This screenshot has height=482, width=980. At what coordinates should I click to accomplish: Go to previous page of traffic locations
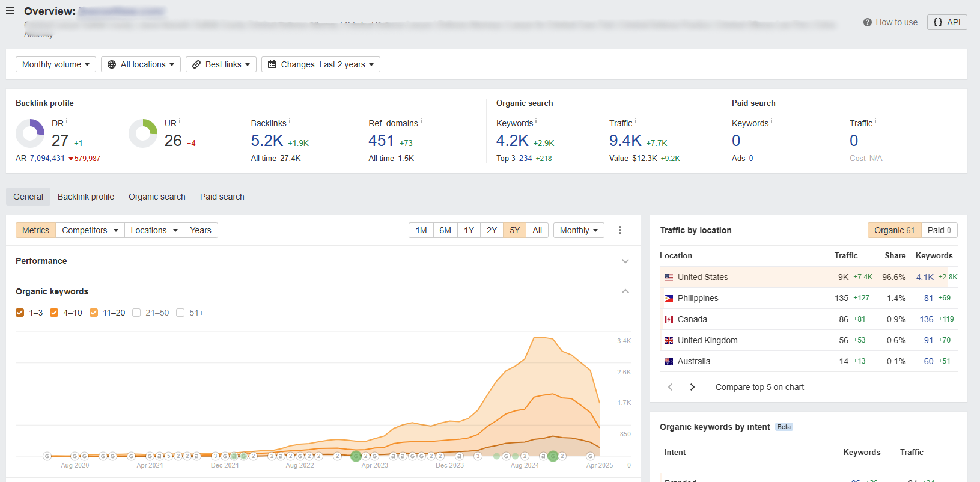click(x=671, y=387)
